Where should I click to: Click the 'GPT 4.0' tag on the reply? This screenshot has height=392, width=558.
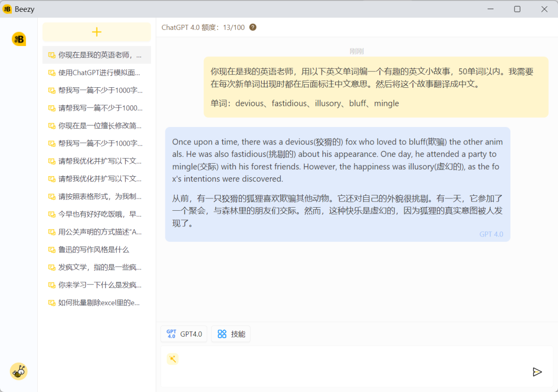click(491, 234)
